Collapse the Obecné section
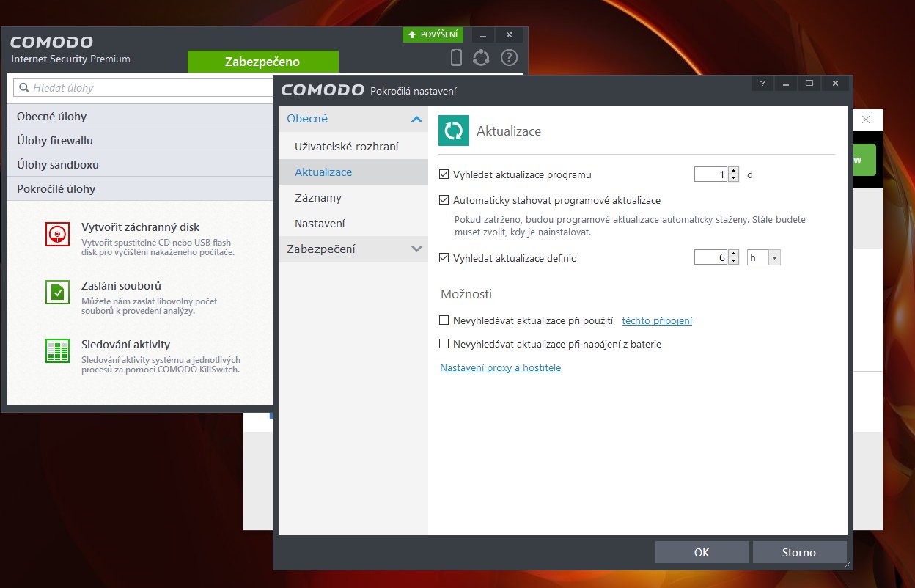 tap(416, 119)
